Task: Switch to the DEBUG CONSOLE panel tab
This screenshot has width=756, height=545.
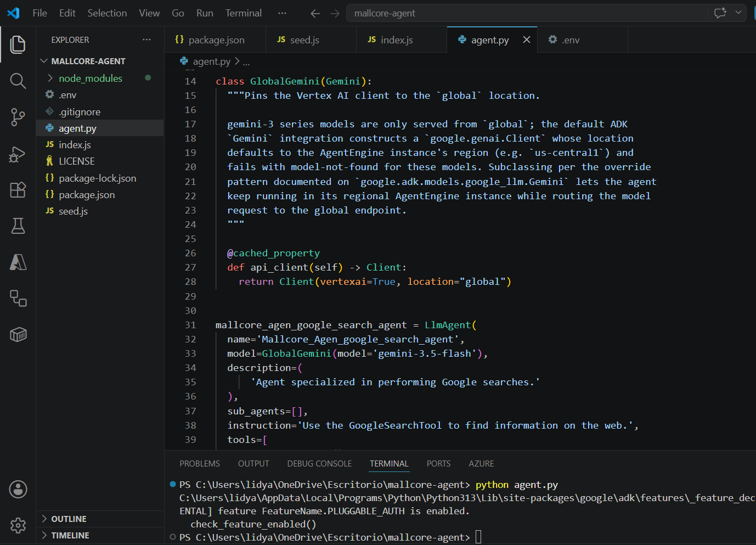Action: pyautogui.click(x=319, y=464)
